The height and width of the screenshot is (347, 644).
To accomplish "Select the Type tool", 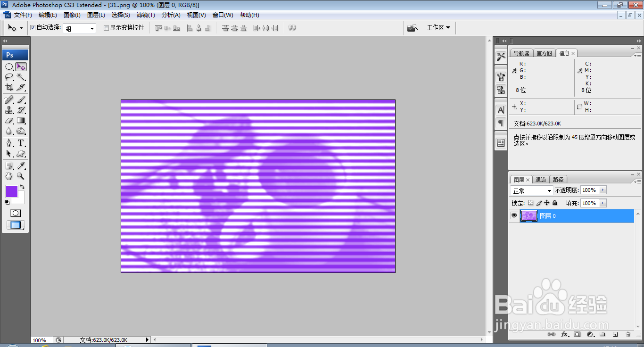I will pyautogui.click(x=21, y=143).
